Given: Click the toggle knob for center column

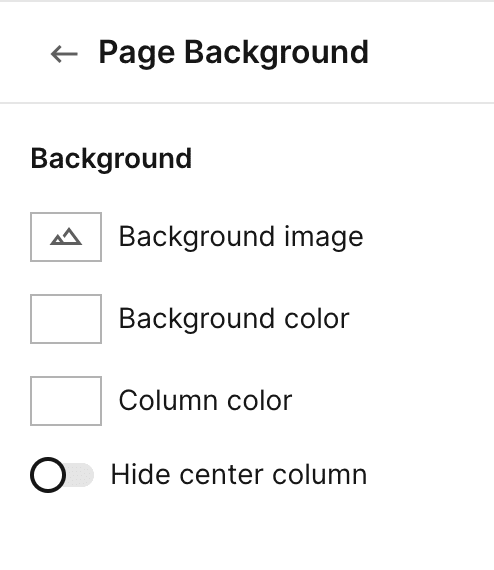Looking at the screenshot, I should [x=48, y=475].
